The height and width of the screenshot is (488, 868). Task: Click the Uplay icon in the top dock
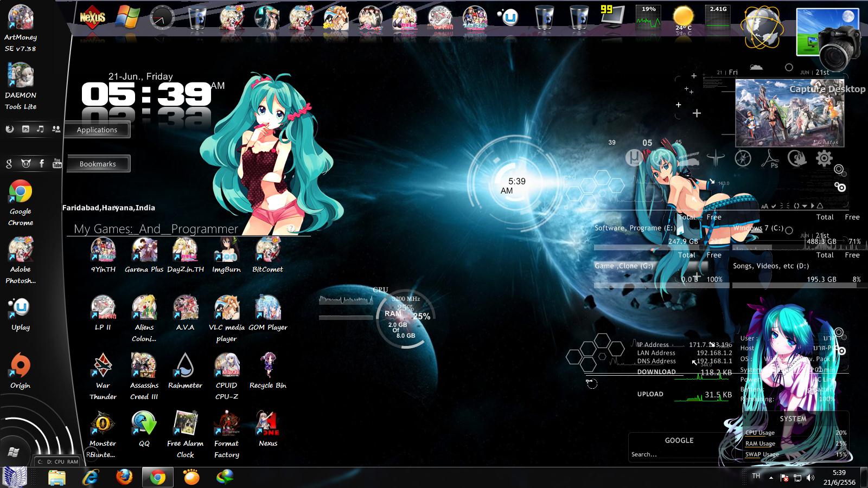pyautogui.click(x=509, y=17)
